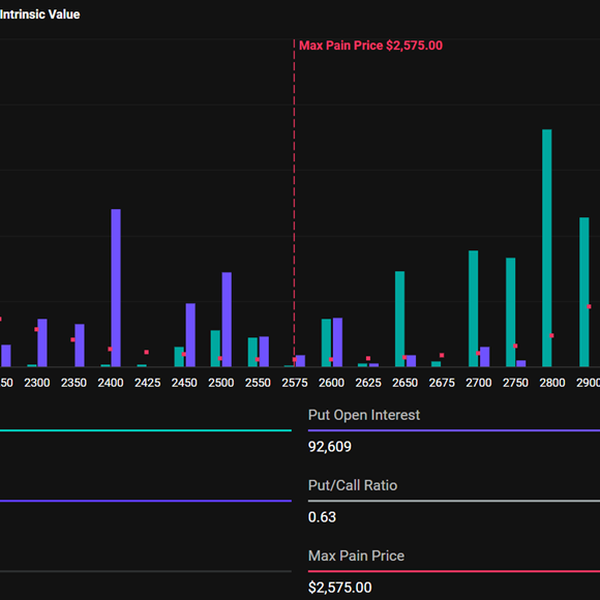This screenshot has width=600, height=600.
Task: Click the teal call bar at 2750
Action: coord(510,312)
